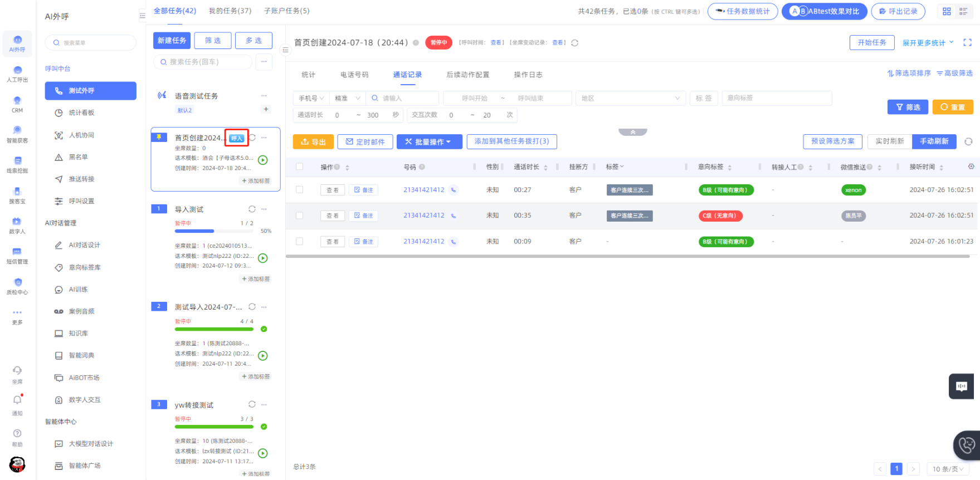Switch to the 电话号码 tab
980x480 pixels.
[354, 75]
